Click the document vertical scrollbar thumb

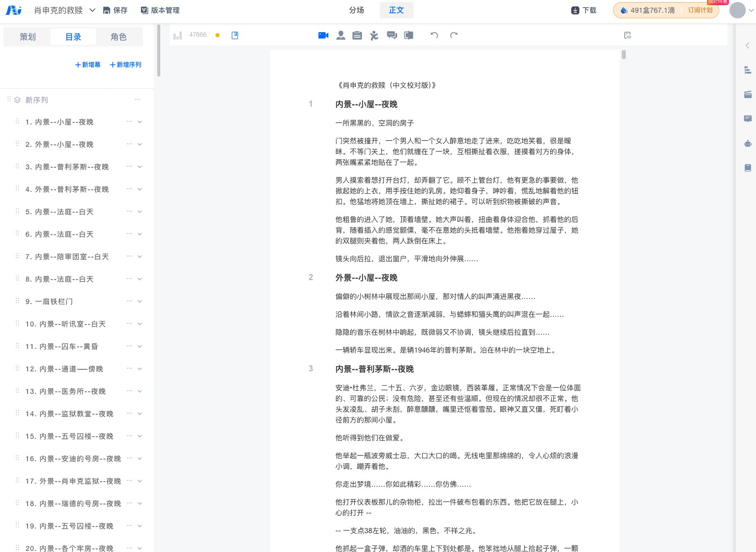click(624, 55)
